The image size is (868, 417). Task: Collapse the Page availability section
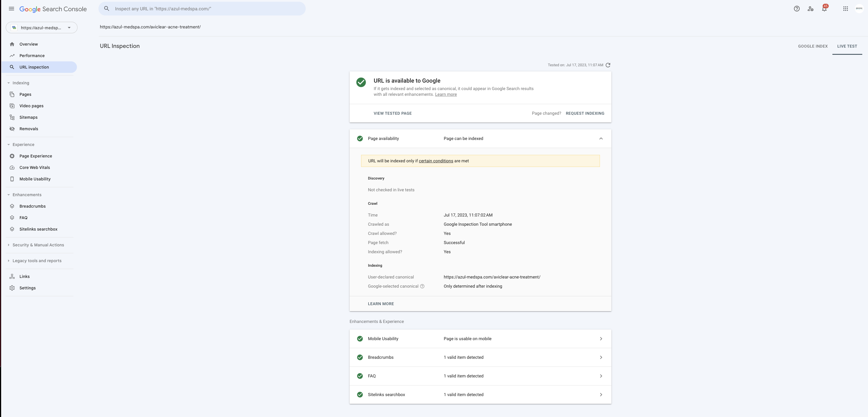[x=601, y=139]
